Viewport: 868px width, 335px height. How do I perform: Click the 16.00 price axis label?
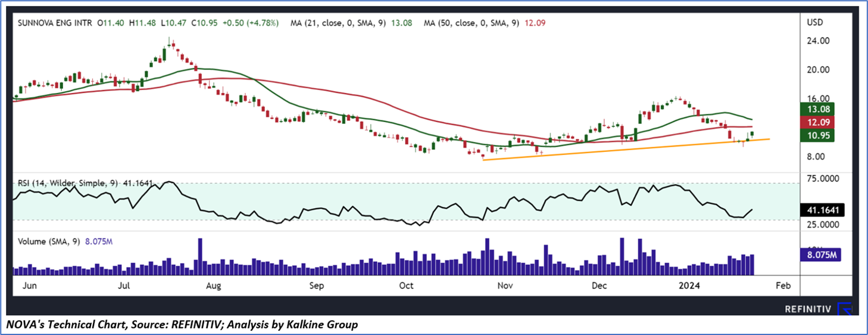coord(818,98)
